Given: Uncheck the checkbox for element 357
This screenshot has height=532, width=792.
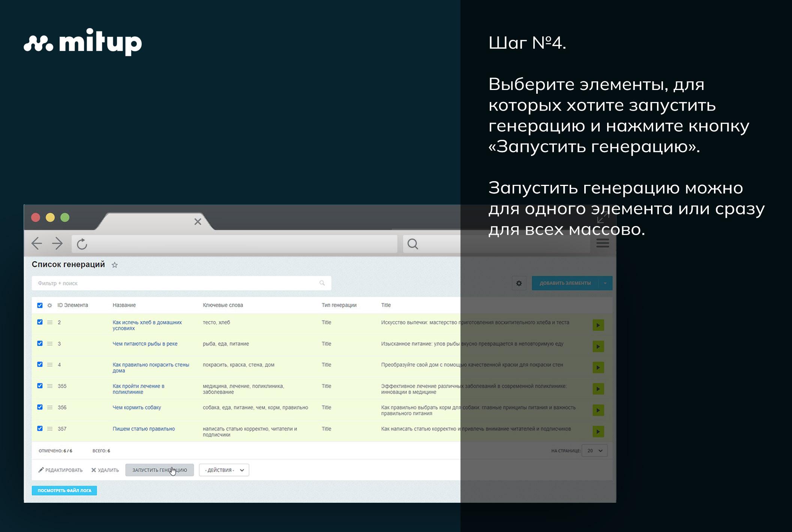Looking at the screenshot, I should (40, 429).
